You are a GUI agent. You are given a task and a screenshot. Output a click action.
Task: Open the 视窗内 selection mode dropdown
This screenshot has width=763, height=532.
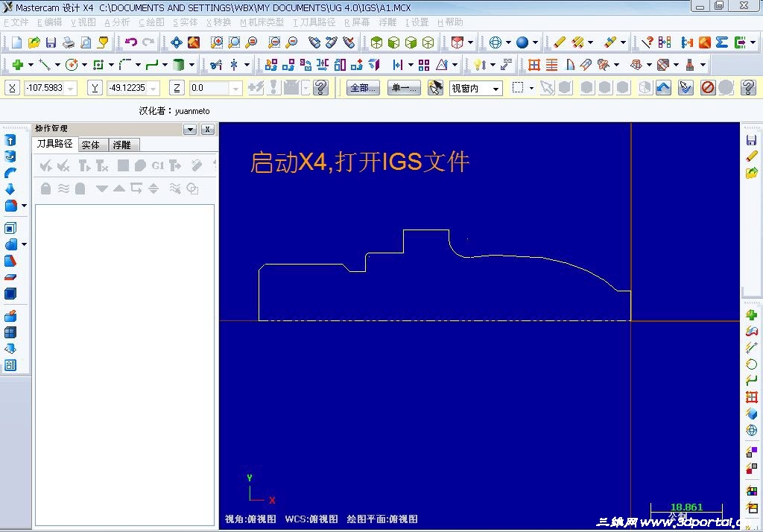496,89
